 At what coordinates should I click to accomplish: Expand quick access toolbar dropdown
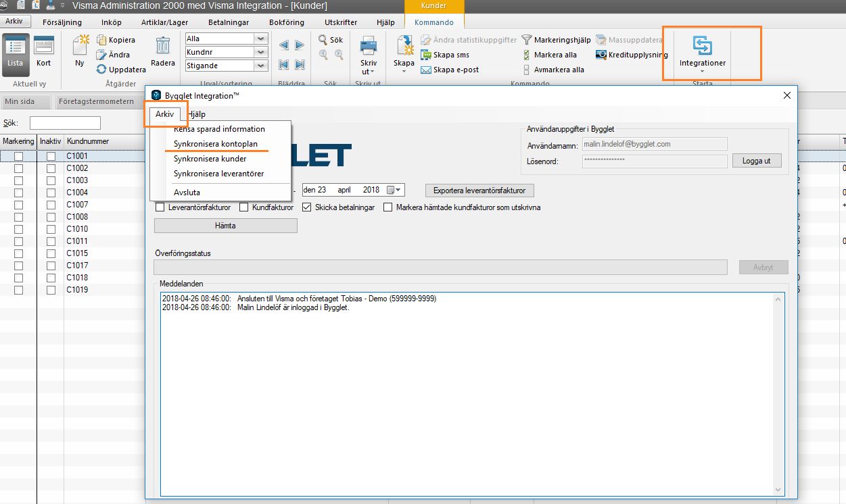[x=63, y=5]
